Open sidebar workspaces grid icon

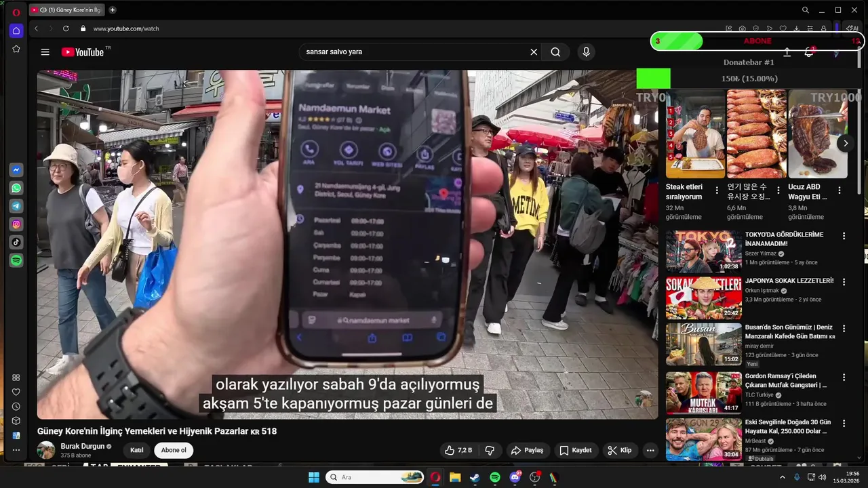point(16,378)
